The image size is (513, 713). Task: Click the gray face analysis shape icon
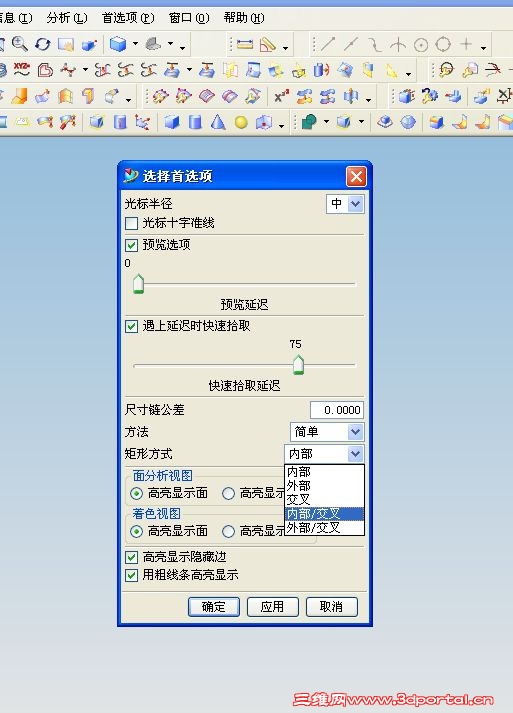point(154,44)
